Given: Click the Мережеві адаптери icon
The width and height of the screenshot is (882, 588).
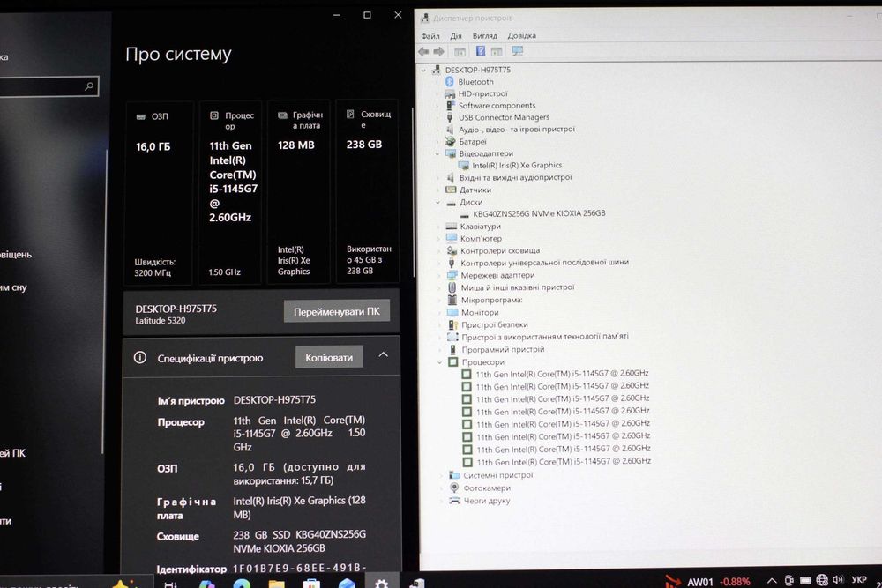Looking at the screenshot, I should (x=452, y=275).
